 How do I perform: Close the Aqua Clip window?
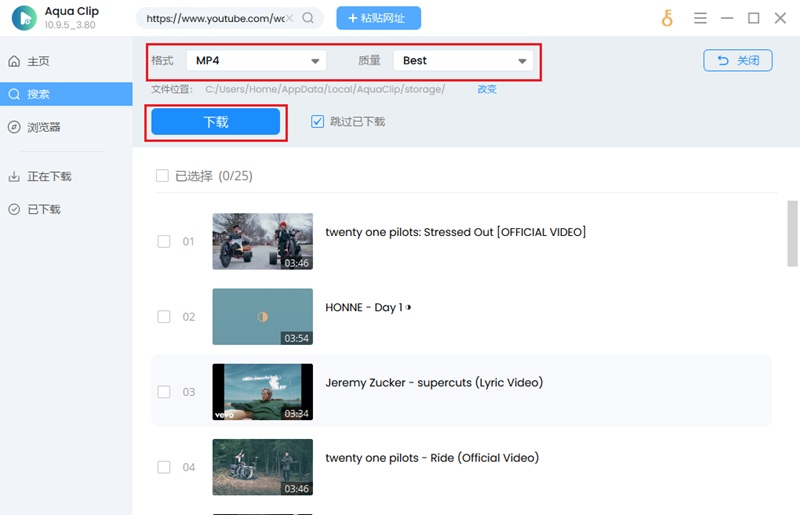pos(780,18)
